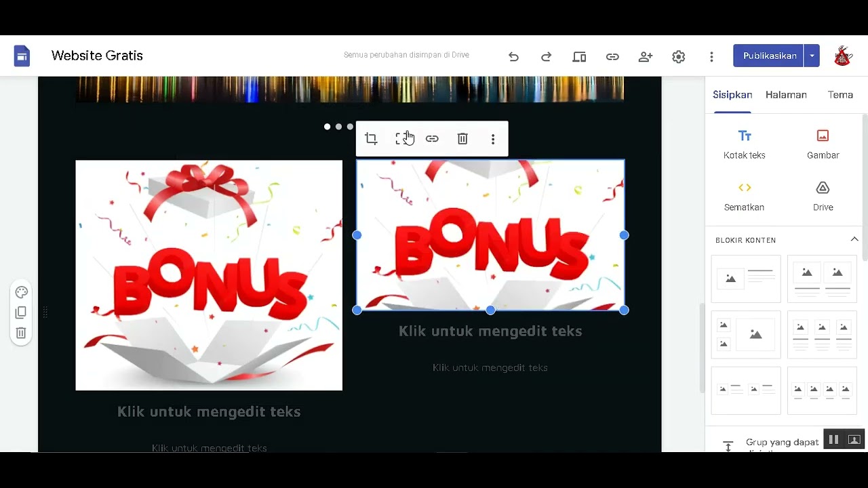Click the section drag handle dots
The image size is (868, 488).
click(x=45, y=312)
